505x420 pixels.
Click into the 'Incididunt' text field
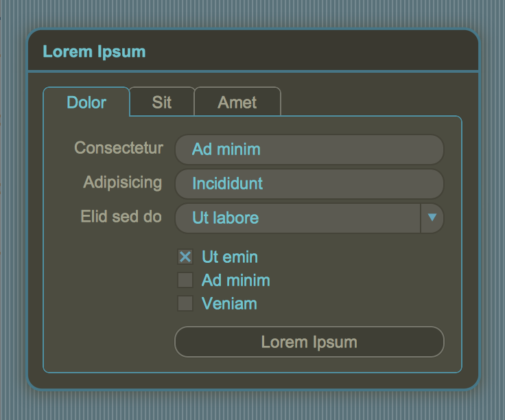point(309,184)
